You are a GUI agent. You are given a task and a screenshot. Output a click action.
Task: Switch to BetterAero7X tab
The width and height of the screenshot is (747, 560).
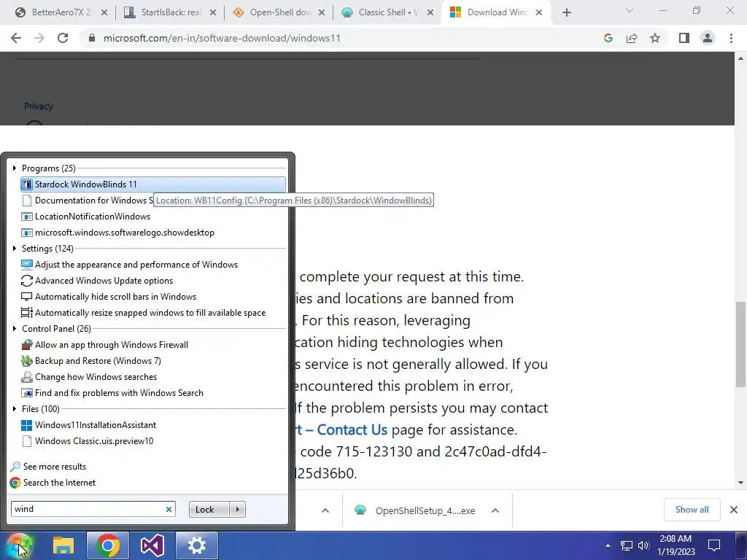coord(61,12)
